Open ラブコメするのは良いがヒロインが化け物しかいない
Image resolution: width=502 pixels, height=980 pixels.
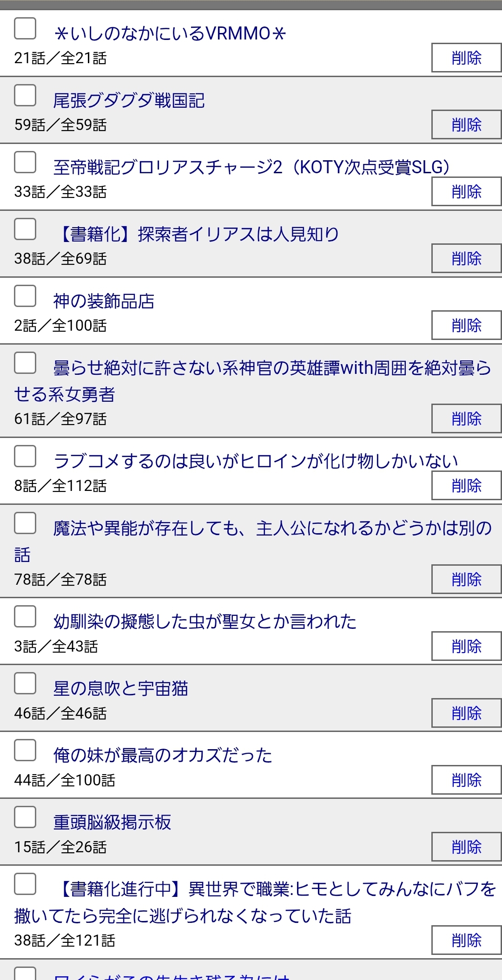pyautogui.click(x=256, y=461)
